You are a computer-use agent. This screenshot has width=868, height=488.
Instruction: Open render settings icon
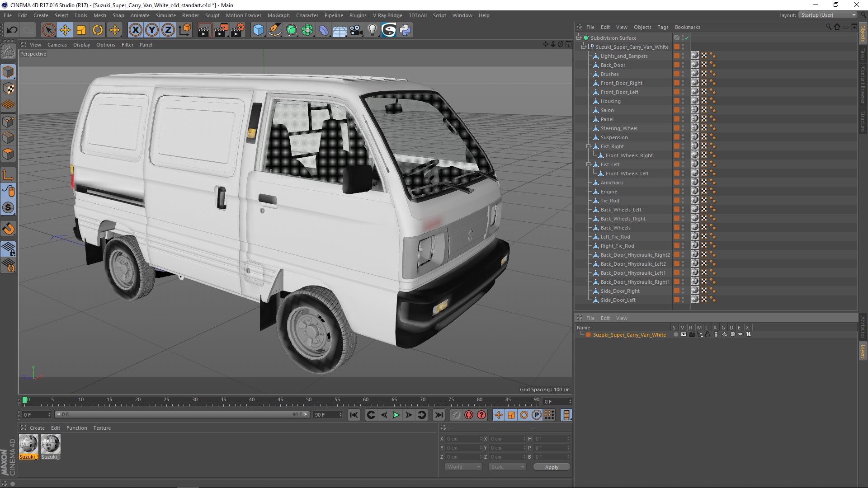(238, 30)
